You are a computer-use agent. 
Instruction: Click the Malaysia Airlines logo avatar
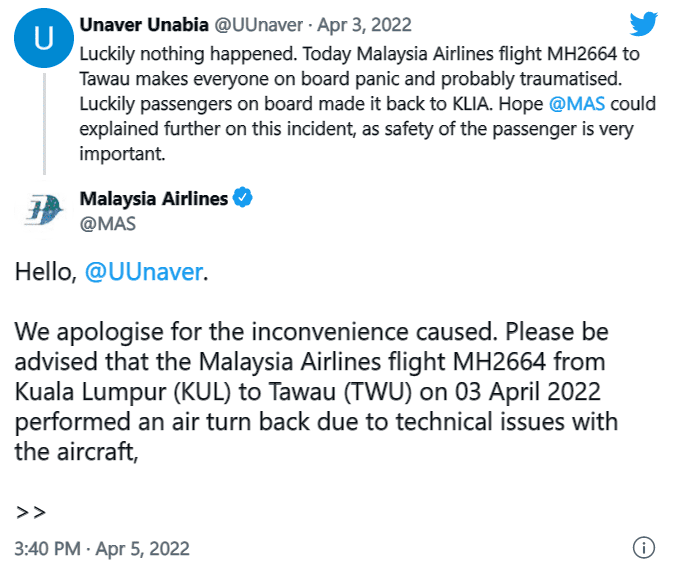[44, 210]
